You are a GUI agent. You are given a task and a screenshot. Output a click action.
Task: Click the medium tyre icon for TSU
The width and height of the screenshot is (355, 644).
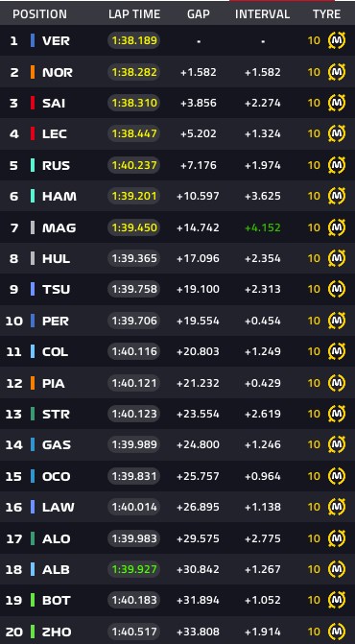(x=337, y=289)
